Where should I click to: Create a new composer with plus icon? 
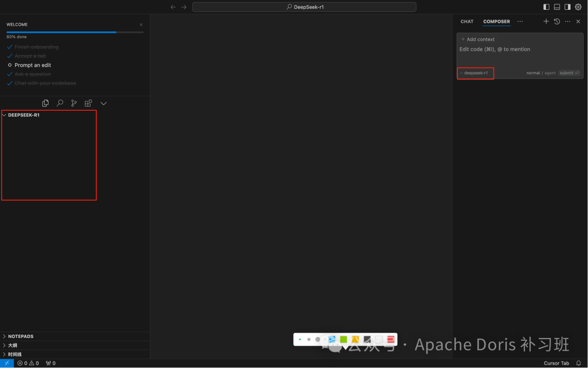[546, 21]
